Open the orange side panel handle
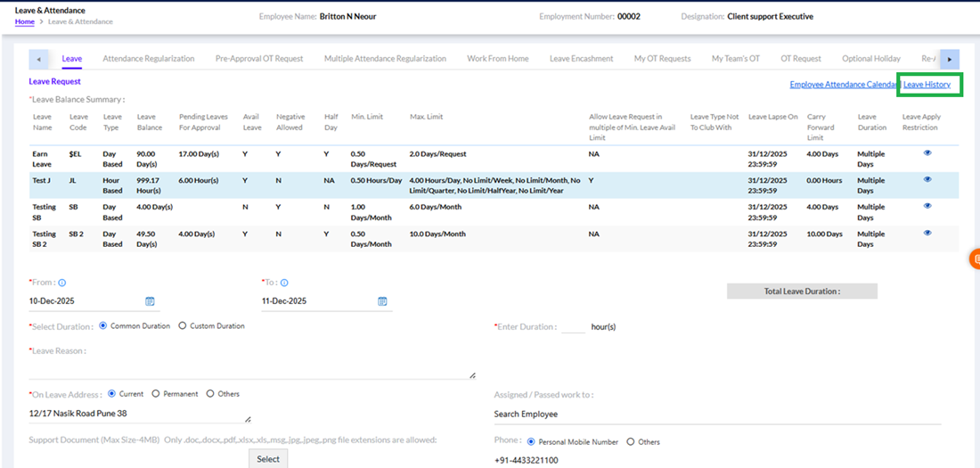The width and height of the screenshot is (980, 468). 974,260
